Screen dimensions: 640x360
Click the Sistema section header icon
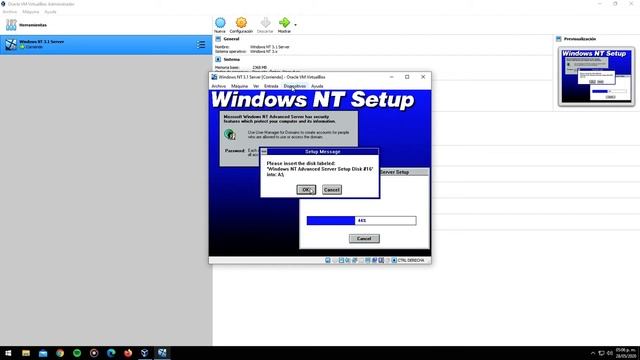[x=218, y=59]
